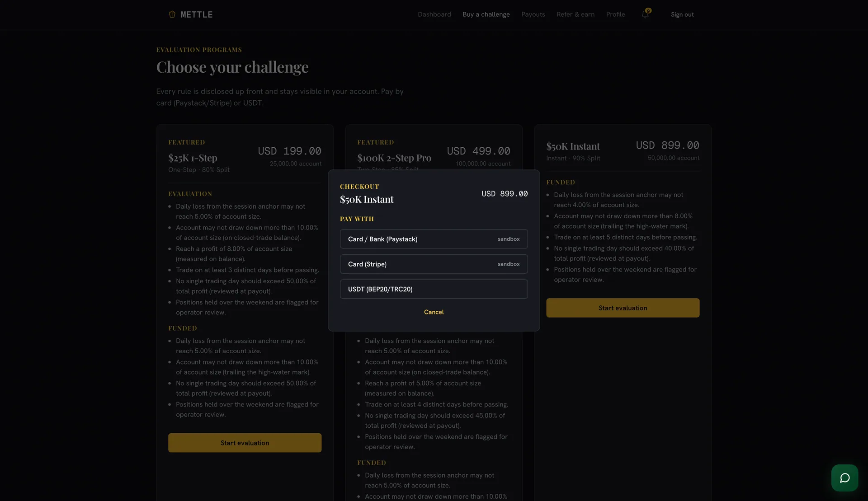The image size is (868, 501).
Task: Click the 50,000.00 account label
Action: point(673,158)
